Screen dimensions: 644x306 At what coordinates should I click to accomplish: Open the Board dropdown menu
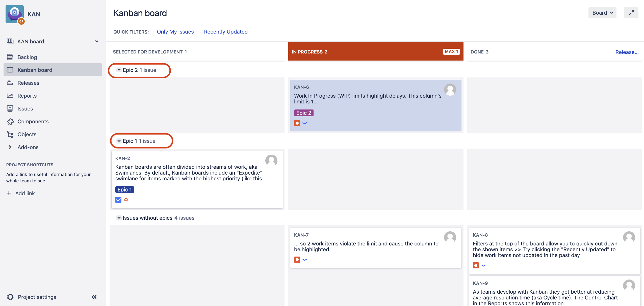(x=602, y=13)
